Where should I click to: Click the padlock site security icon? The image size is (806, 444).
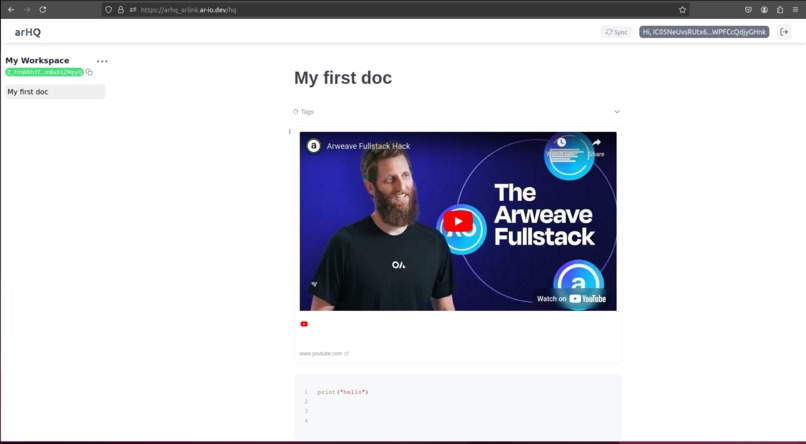121,9
